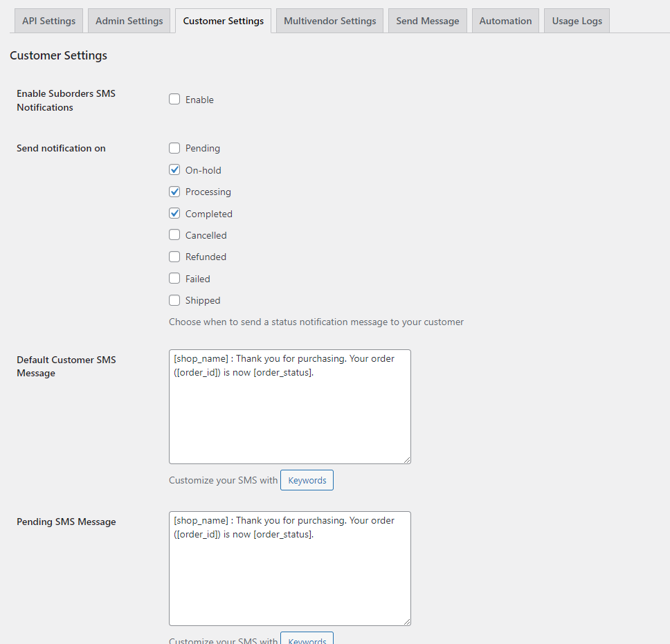Open the API Settings tab
This screenshot has width=670, height=644.
48,21
